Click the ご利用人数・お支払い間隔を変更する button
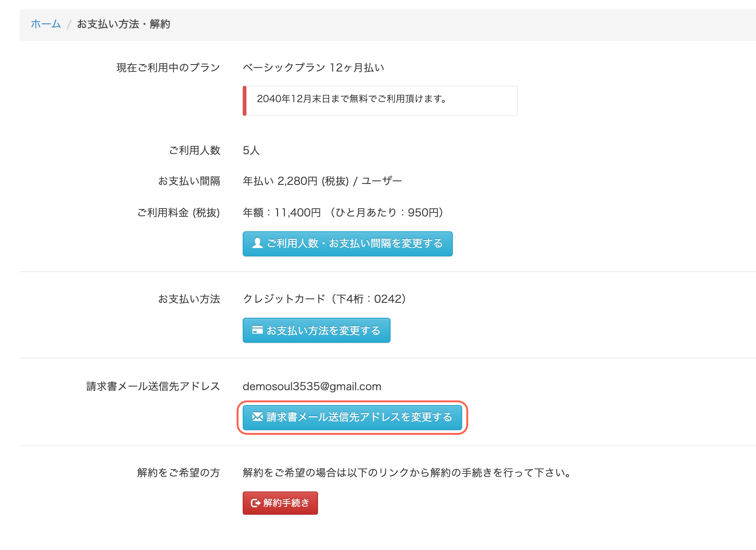The height and width of the screenshot is (550, 756). [347, 244]
